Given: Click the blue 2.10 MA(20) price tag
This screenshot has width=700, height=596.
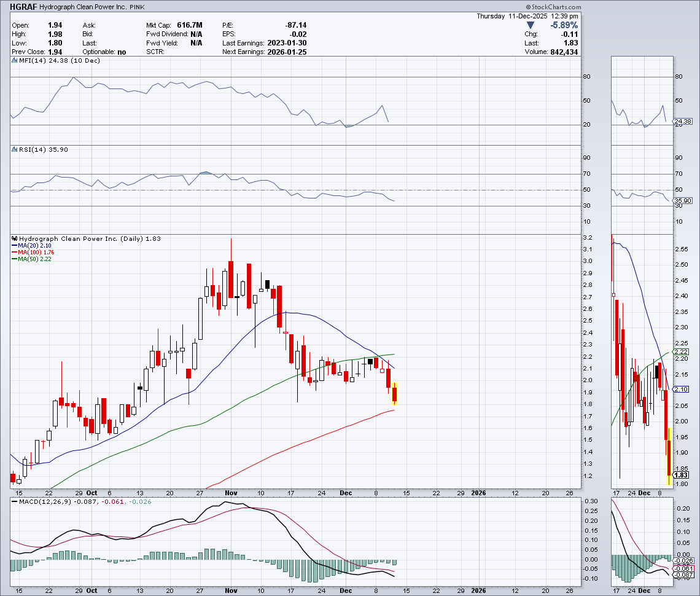Looking at the screenshot, I should [681, 389].
